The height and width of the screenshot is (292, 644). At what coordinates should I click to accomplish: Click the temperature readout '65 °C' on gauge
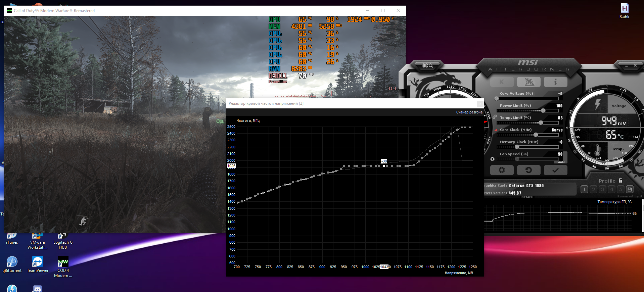(615, 135)
